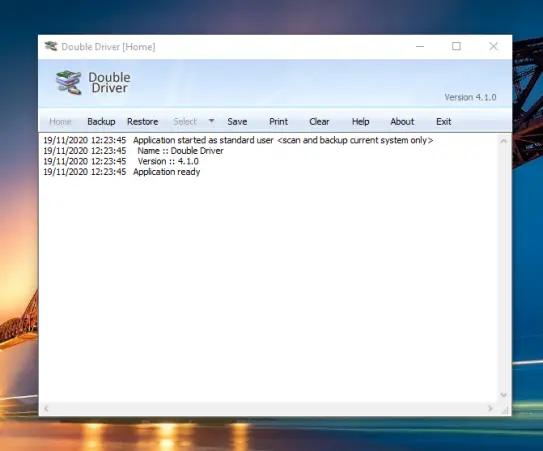543x451 pixels.
Task: Click the Select toolbar item
Action: [x=185, y=122]
